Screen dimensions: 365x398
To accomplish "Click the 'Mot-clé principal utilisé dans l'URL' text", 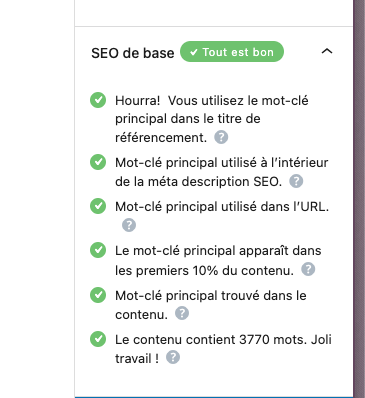I will (x=222, y=207).
